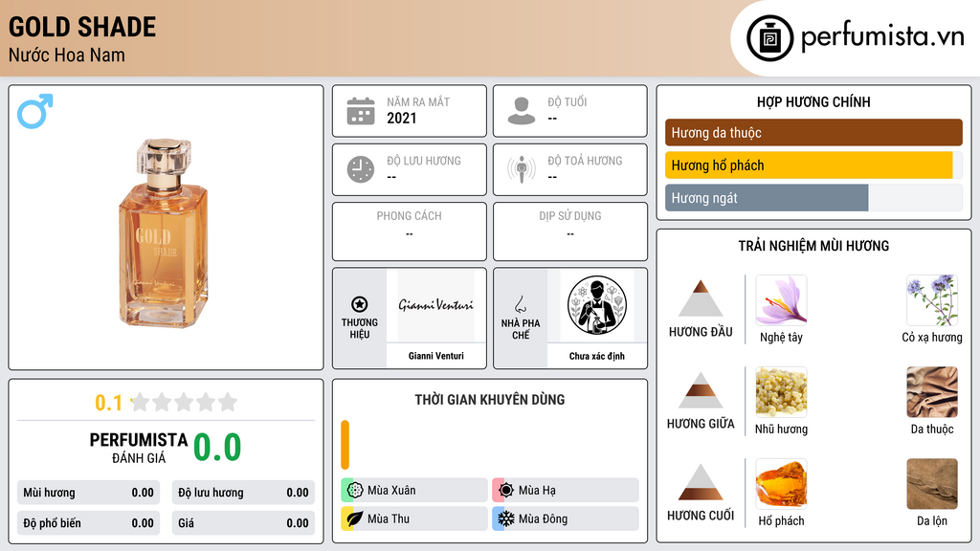Click the star badge icon above Thương hiệu

[x=360, y=304]
